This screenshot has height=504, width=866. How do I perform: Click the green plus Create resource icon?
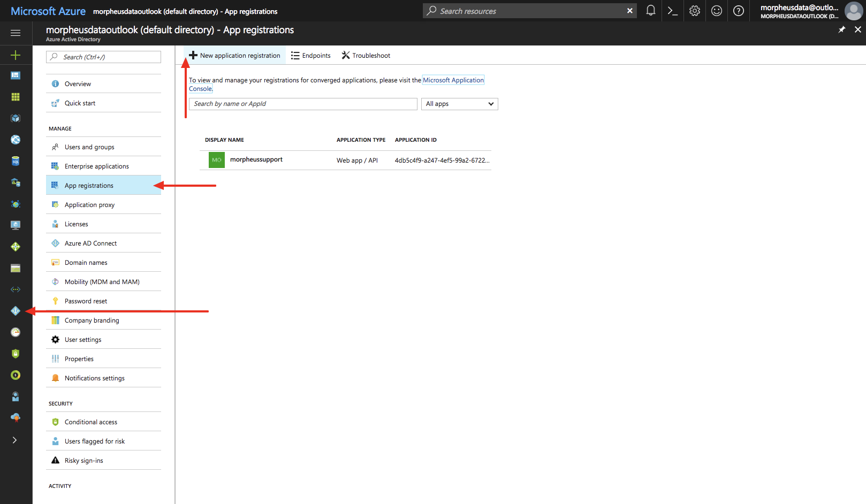click(x=16, y=55)
